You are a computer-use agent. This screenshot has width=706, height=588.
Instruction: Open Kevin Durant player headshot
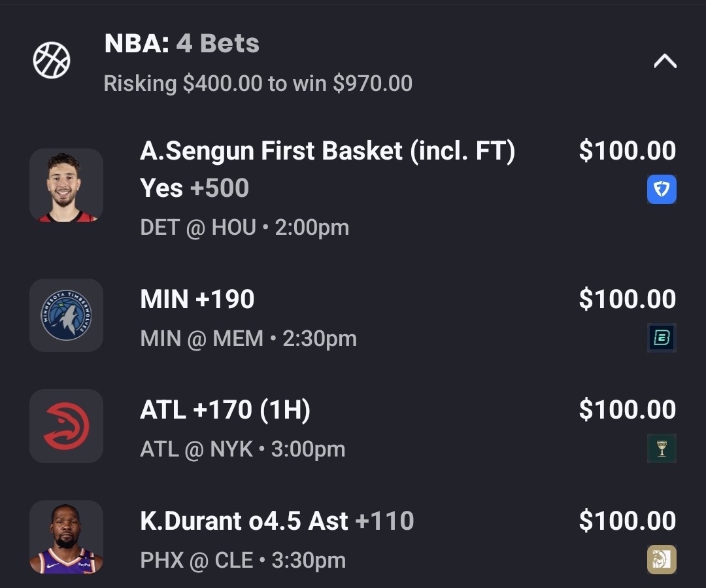coord(66,538)
